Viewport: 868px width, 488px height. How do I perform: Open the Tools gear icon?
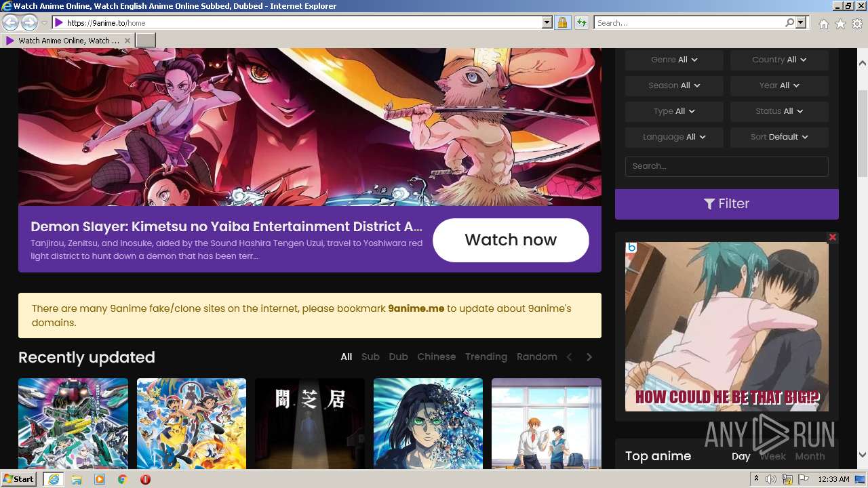pos(857,24)
